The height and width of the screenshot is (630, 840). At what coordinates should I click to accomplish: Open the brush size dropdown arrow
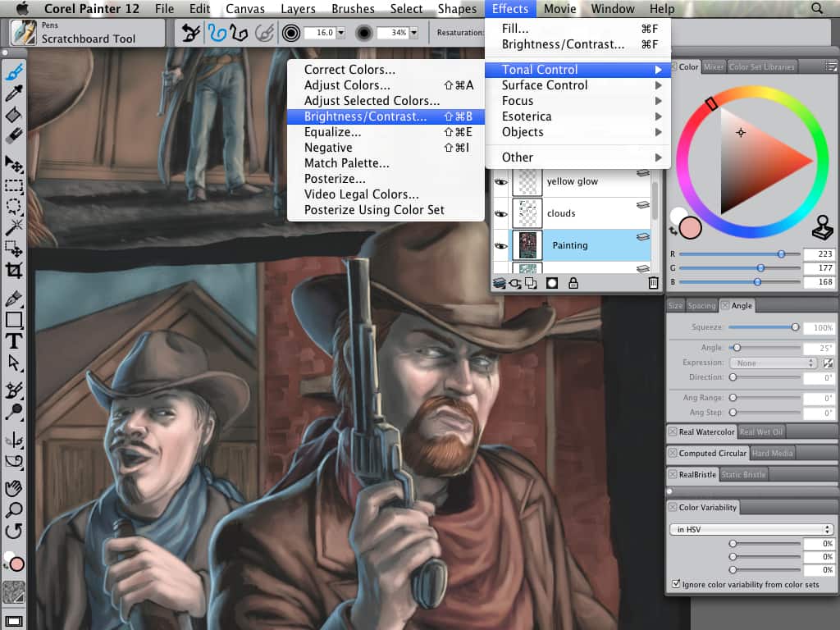(340, 33)
